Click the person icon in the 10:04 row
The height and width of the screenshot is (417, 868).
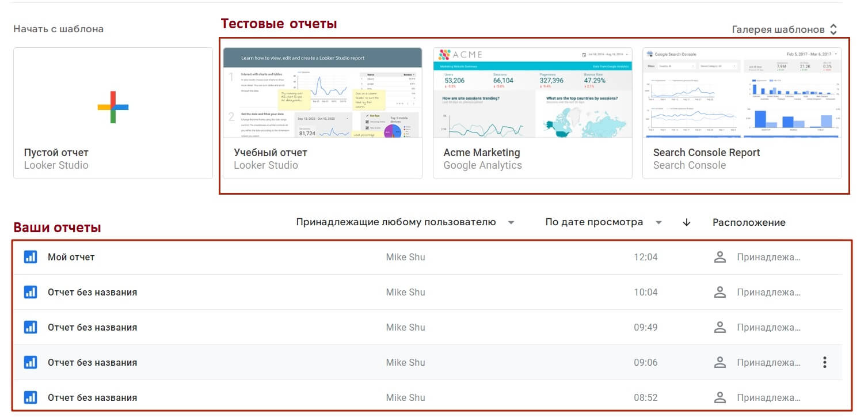click(719, 292)
